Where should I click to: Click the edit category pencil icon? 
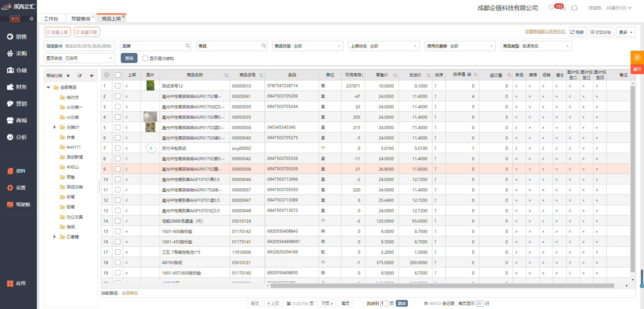point(80,76)
